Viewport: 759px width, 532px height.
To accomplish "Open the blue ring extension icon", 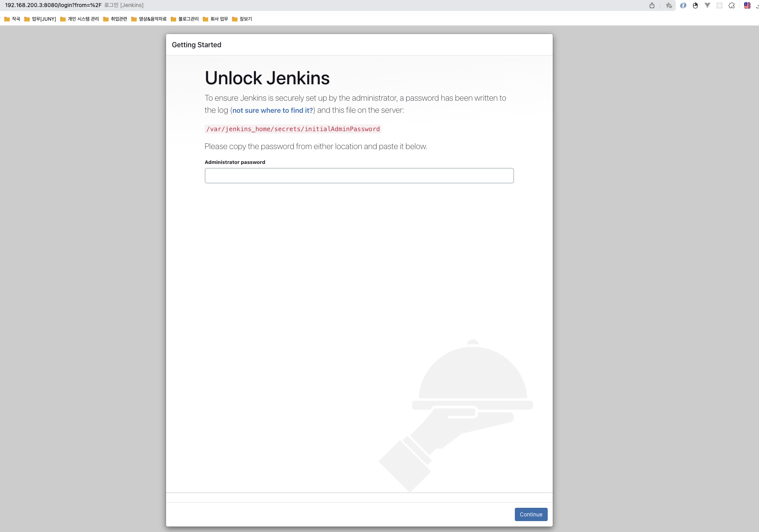I will (683, 5).
